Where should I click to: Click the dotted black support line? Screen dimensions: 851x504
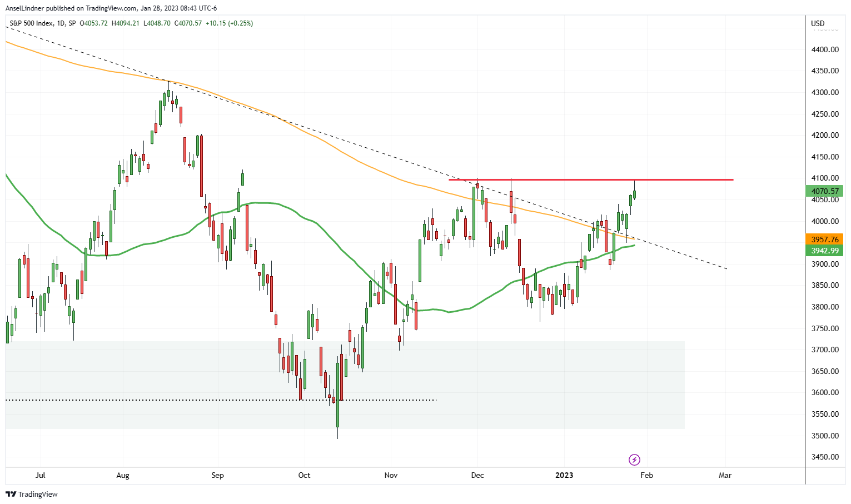point(221,400)
